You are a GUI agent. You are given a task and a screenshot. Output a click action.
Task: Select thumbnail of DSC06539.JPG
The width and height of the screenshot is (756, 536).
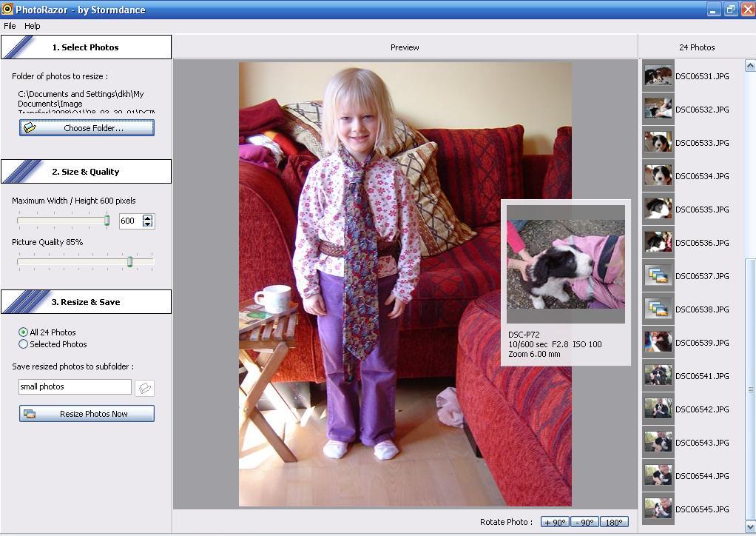658,342
